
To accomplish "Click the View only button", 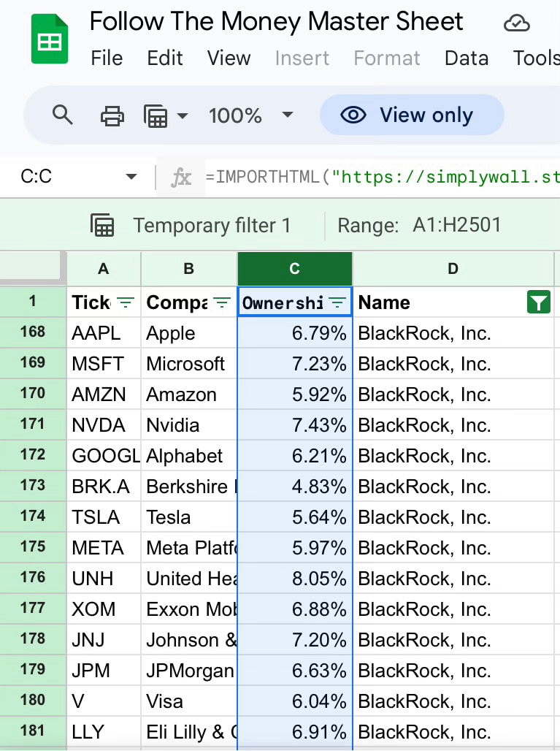I will 412,115.
